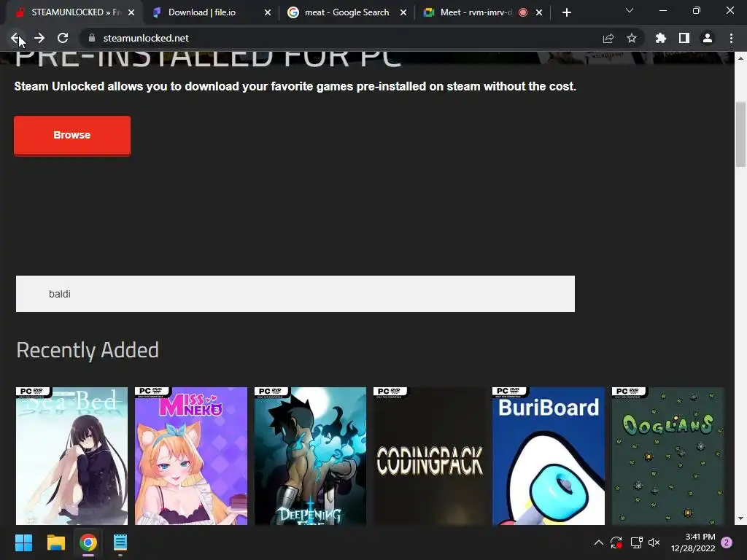This screenshot has height=560, width=747.
Task: Open the notification count badge
Action: [x=727, y=542]
